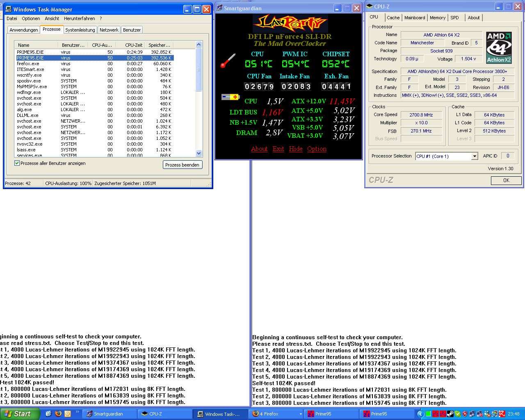Switch to the Benutzer tab
Screen dimensions: 525x420
click(132, 30)
